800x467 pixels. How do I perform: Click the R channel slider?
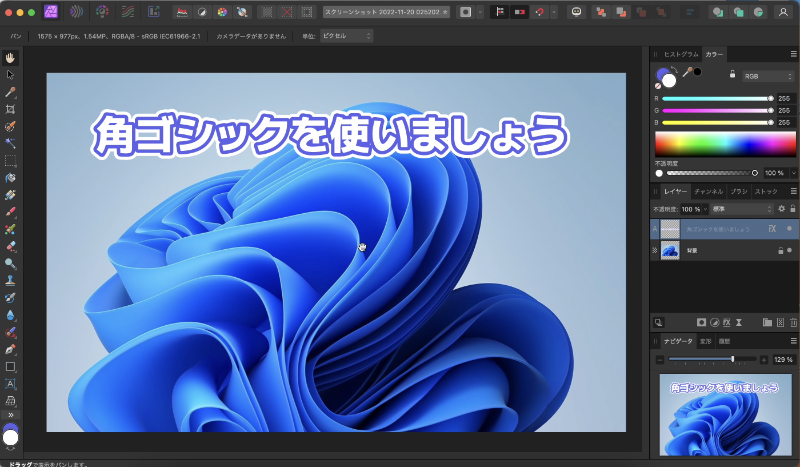717,99
